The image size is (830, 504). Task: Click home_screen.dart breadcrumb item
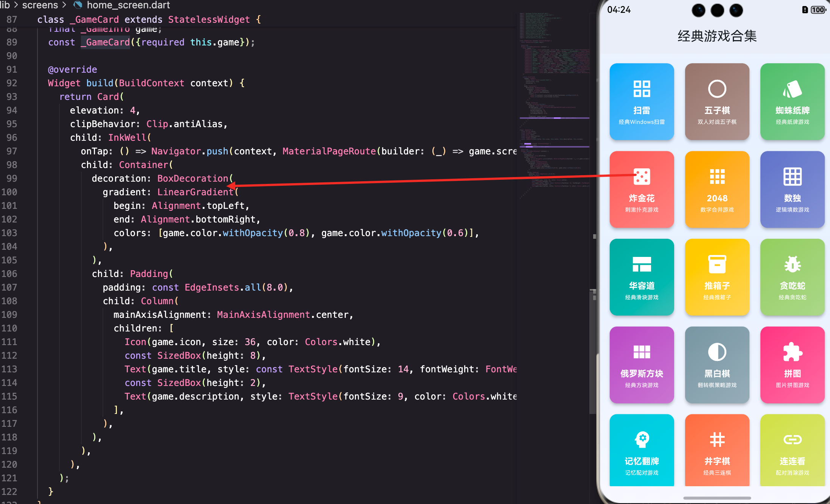[x=128, y=5]
